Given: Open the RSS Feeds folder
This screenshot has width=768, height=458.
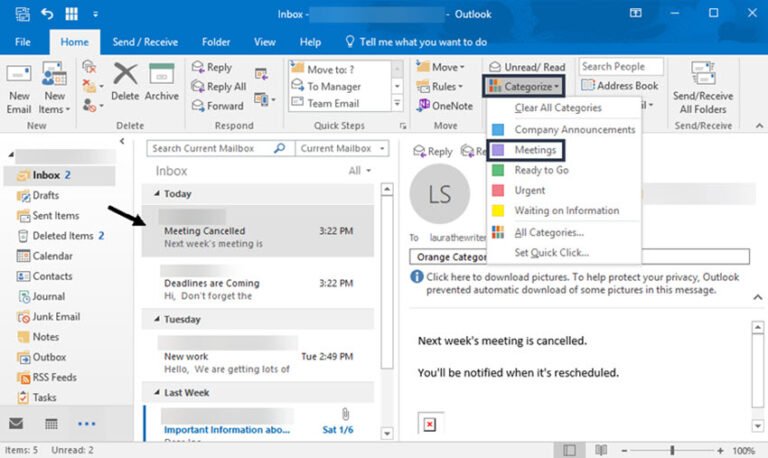Looking at the screenshot, I should (x=47, y=377).
